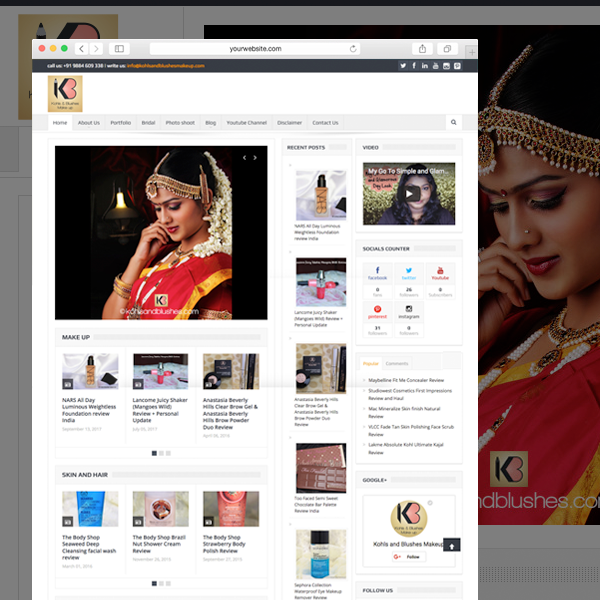The image size is (600, 600).
Task: Open Pinterest icon in the top bar
Action: 457,66
